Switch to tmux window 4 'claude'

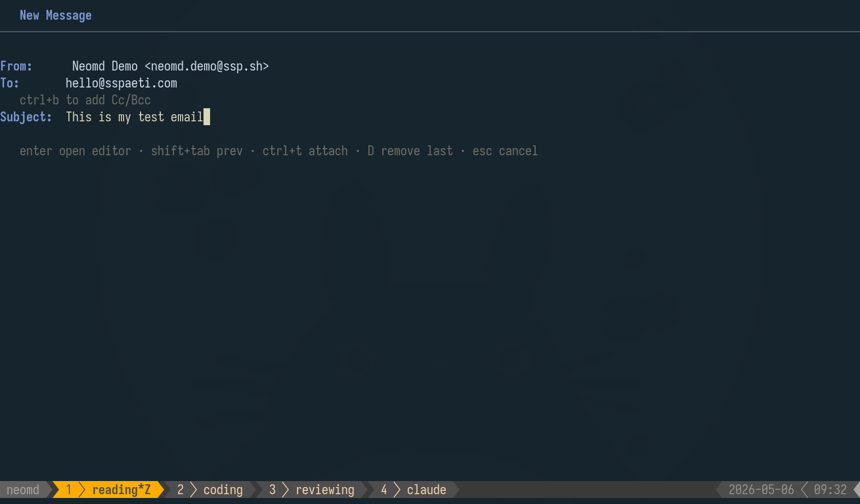[414, 490]
